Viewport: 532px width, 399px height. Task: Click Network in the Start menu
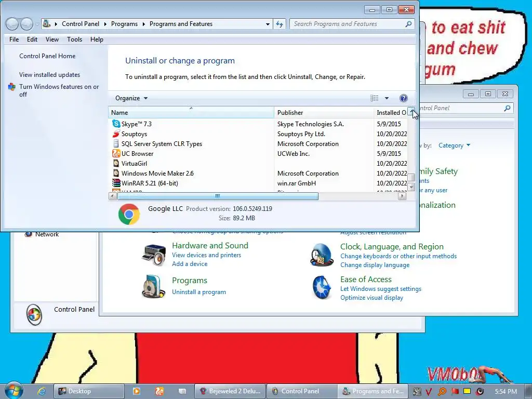point(47,234)
